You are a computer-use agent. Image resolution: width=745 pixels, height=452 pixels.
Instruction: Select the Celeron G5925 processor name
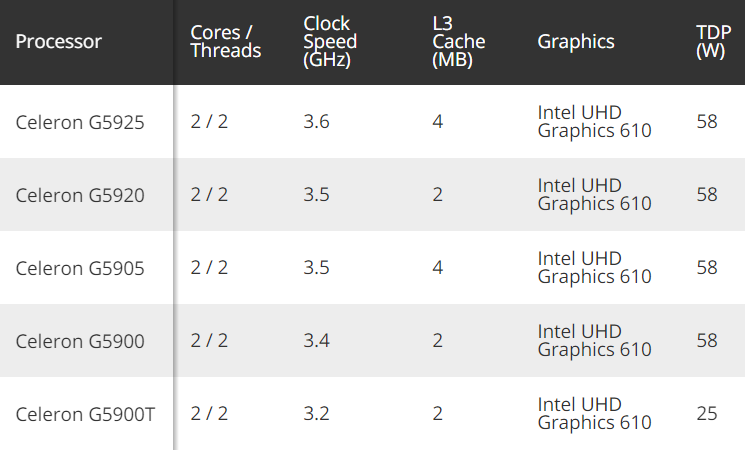80,122
